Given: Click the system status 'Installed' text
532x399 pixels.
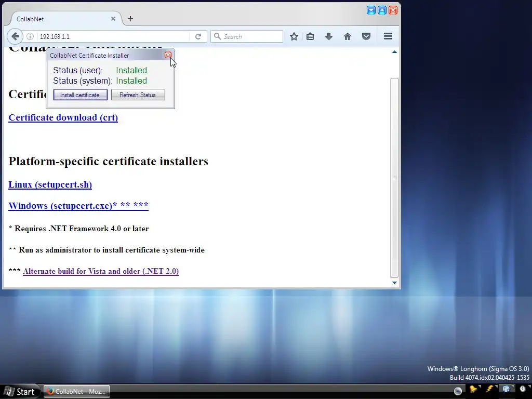Looking at the screenshot, I should 131,81.
